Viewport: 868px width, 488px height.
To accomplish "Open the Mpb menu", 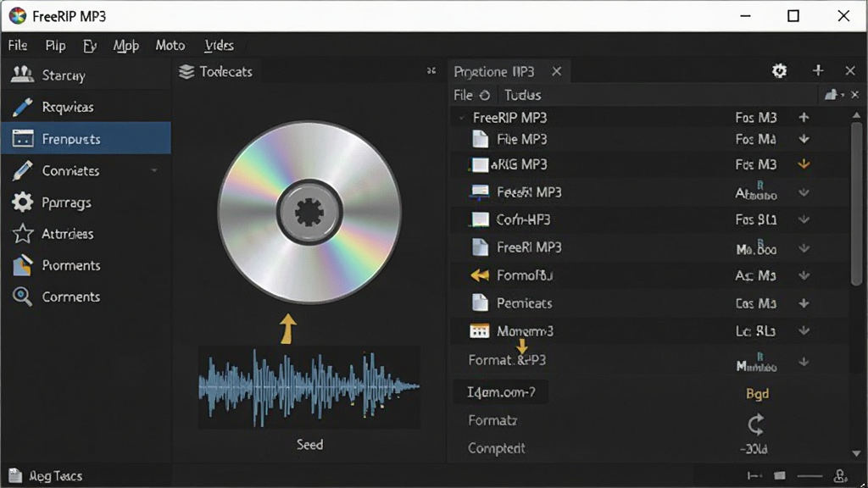I will click(x=126, y=46).
